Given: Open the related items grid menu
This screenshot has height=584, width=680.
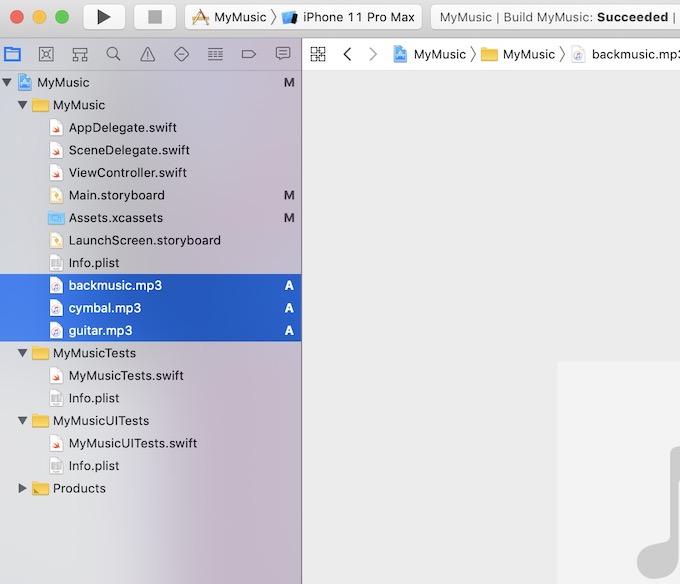Looking at the screenshot, I should coord(318,54).
